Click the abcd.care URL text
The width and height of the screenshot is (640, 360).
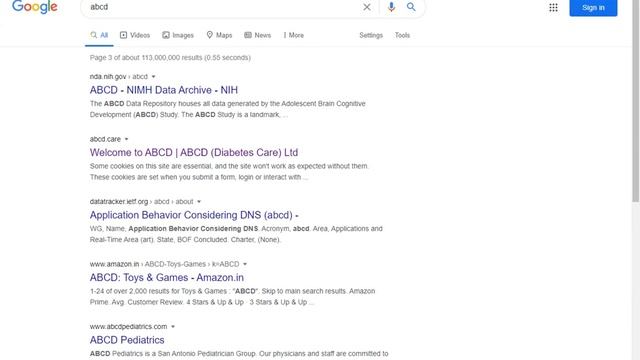point(105,139)
